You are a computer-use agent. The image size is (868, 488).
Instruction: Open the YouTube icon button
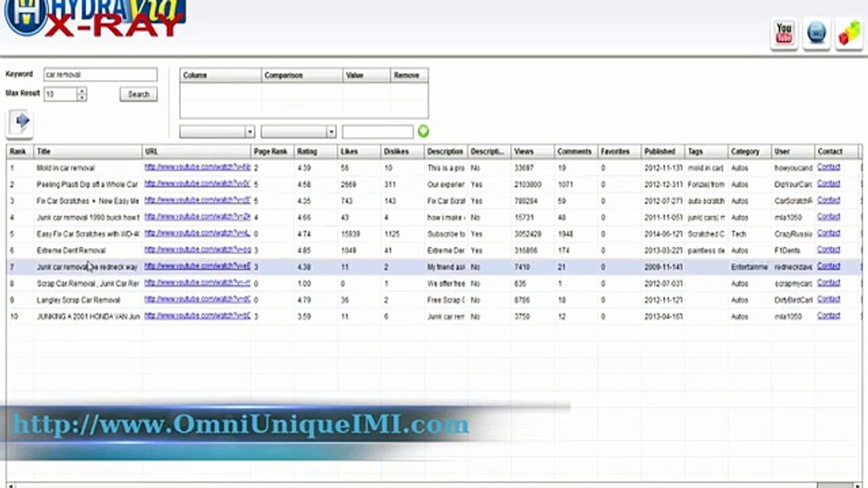[x=784, y=33]
